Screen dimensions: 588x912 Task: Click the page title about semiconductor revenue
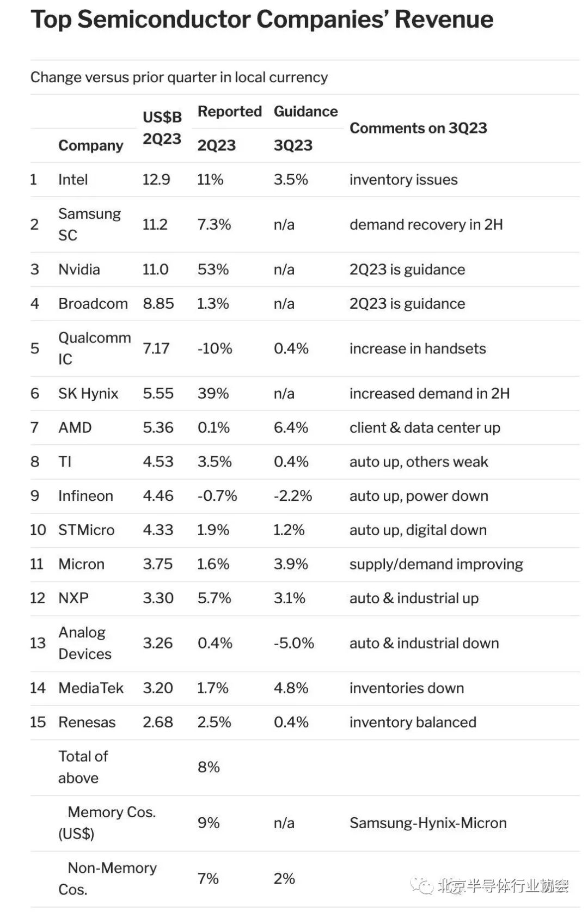pyautogui.click(x=262, y=20)
